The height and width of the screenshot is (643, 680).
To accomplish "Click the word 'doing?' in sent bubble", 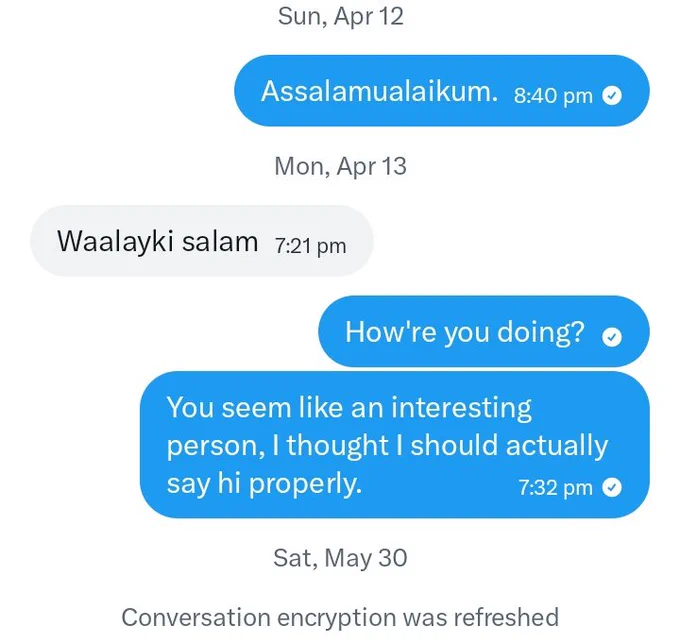I will coord(541,333).
